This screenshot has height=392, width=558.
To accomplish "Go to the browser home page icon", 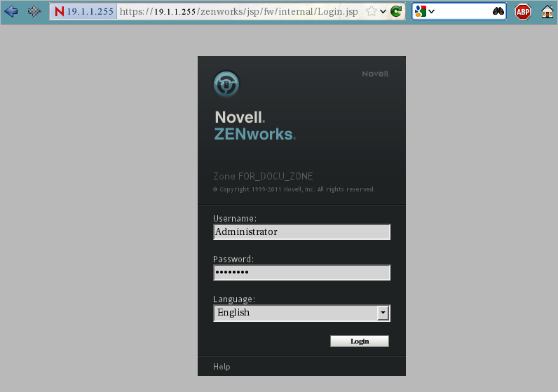I will (x=547, y=12).
